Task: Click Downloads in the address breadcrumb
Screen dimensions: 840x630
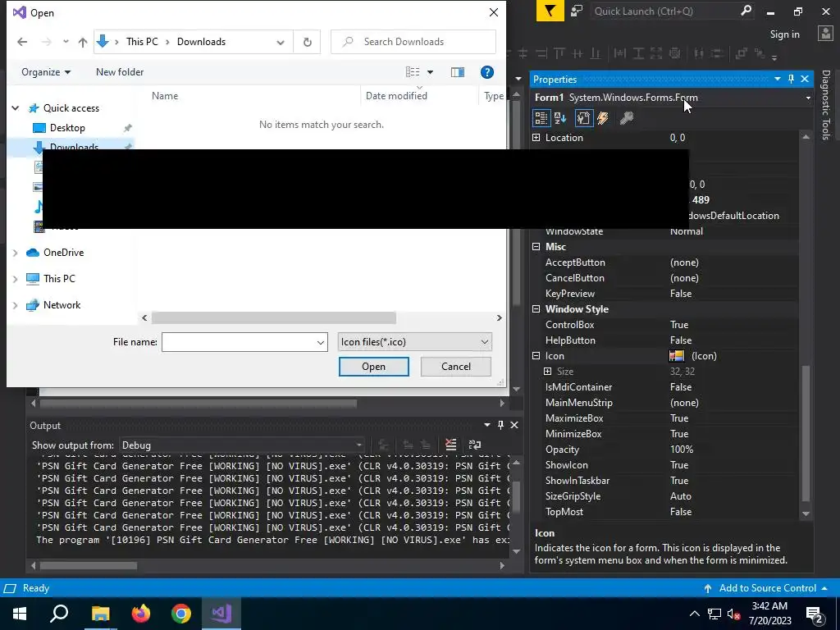Action: coord(202,42)
